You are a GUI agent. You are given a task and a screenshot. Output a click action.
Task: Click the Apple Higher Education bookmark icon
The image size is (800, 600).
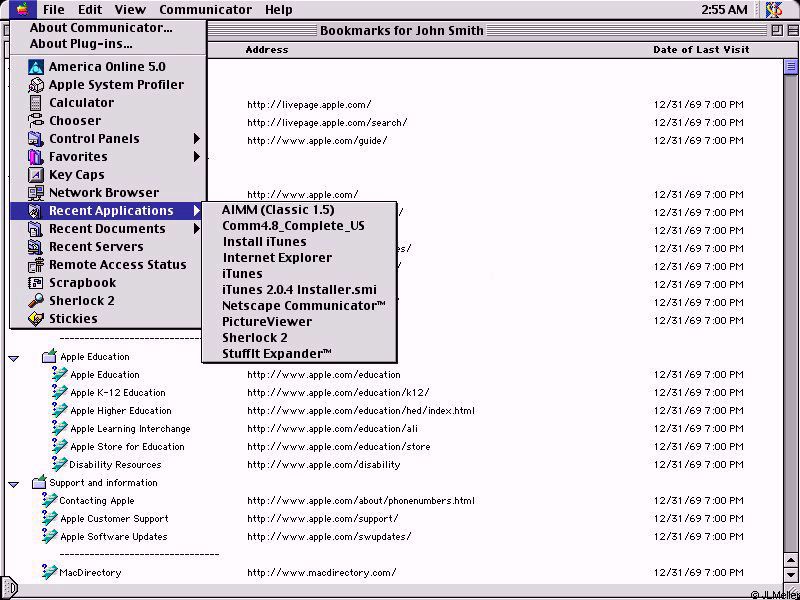click(59, 410)
